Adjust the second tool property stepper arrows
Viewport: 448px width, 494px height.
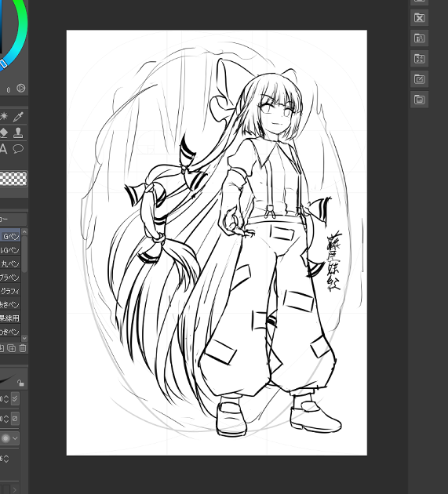tap(6, 419)
